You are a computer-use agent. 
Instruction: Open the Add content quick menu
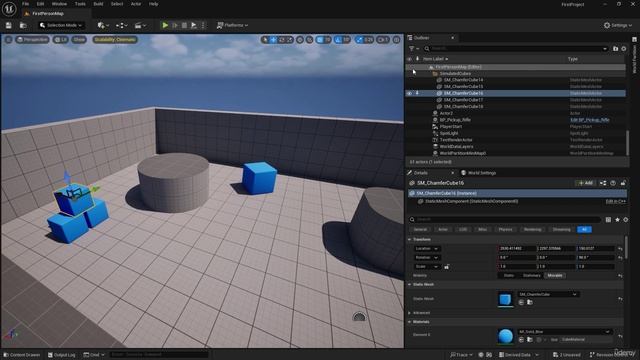(102, 25)
